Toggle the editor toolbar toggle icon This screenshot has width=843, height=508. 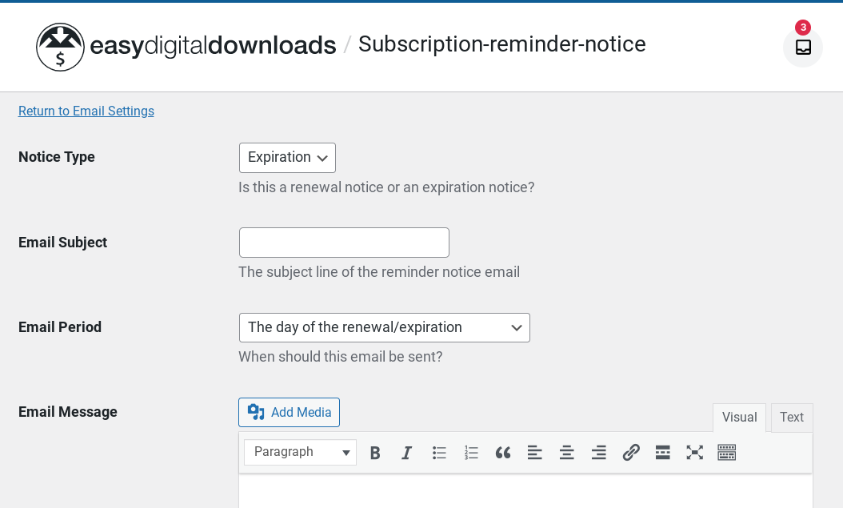point(726,453)
